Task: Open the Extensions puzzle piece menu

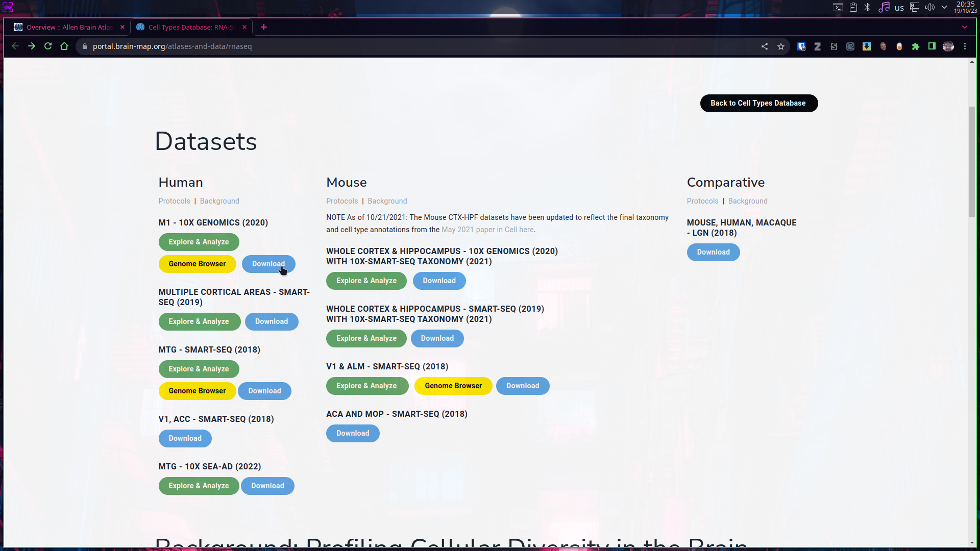Action: click(x=915, y=46)
